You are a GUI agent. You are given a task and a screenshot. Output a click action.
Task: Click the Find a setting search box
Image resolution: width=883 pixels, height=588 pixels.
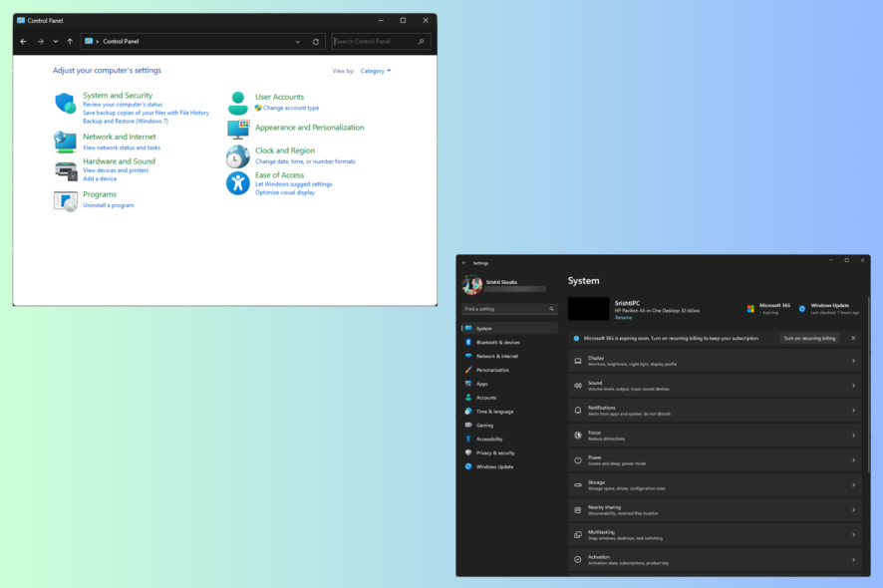tap(509, 309)
